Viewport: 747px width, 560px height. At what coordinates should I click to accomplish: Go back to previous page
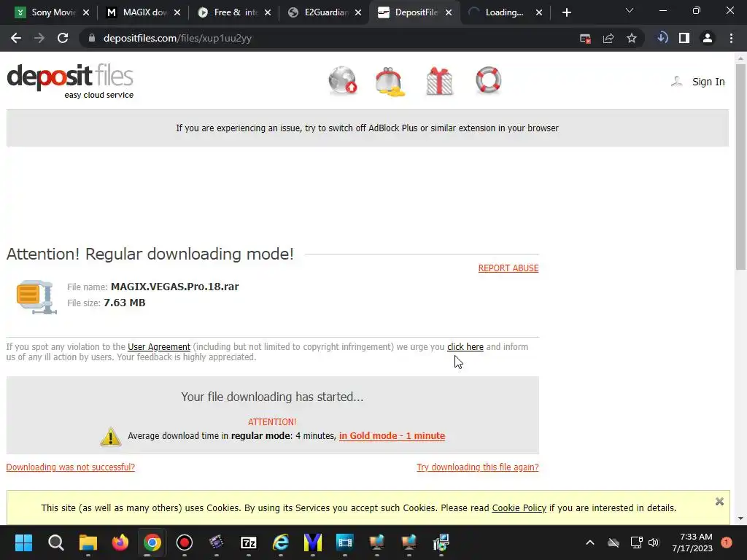point(16,38)
